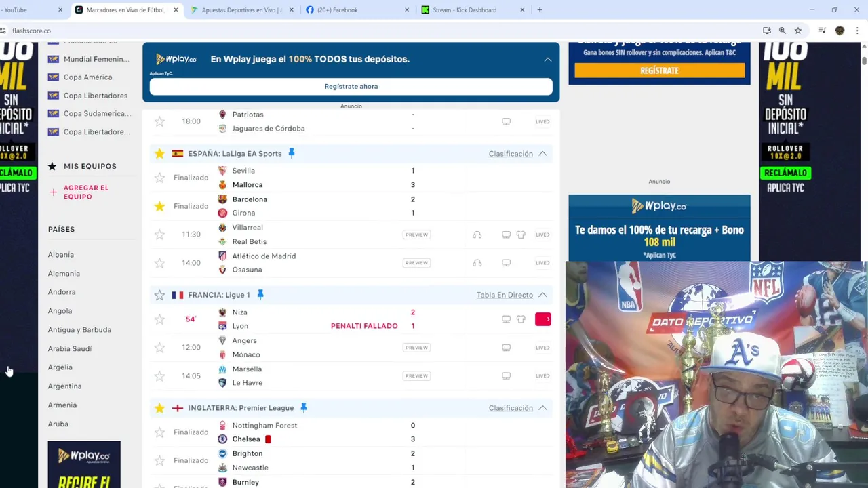Image resolution: width=868 pixels, height=488 pixels.
Task: Close the Facebook tab
Action: click(407, 10)
